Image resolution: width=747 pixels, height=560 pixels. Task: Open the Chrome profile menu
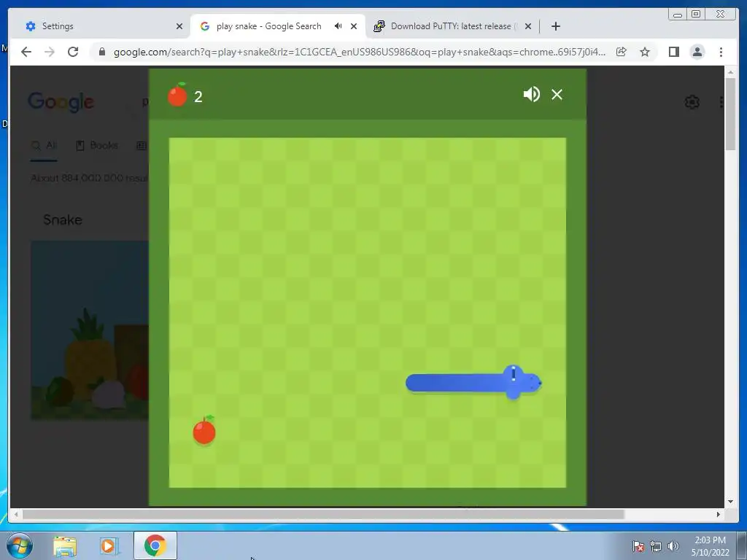pos(697,52)
